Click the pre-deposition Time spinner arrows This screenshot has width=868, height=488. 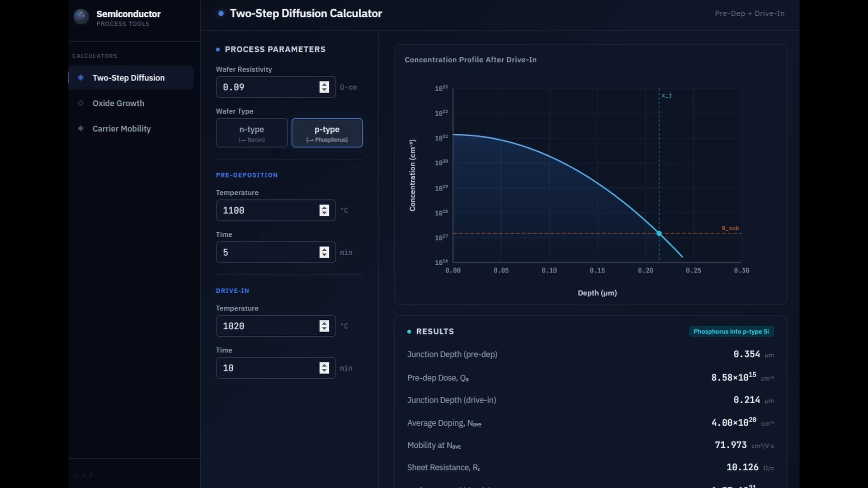coord(324,253)
